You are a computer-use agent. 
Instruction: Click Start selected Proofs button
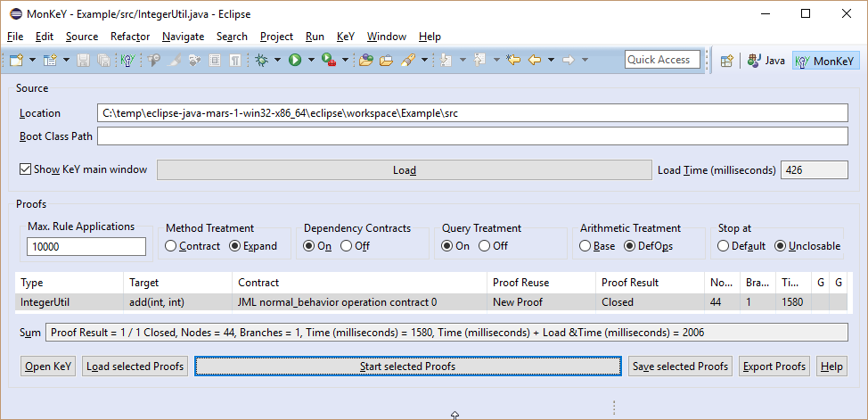408,366
